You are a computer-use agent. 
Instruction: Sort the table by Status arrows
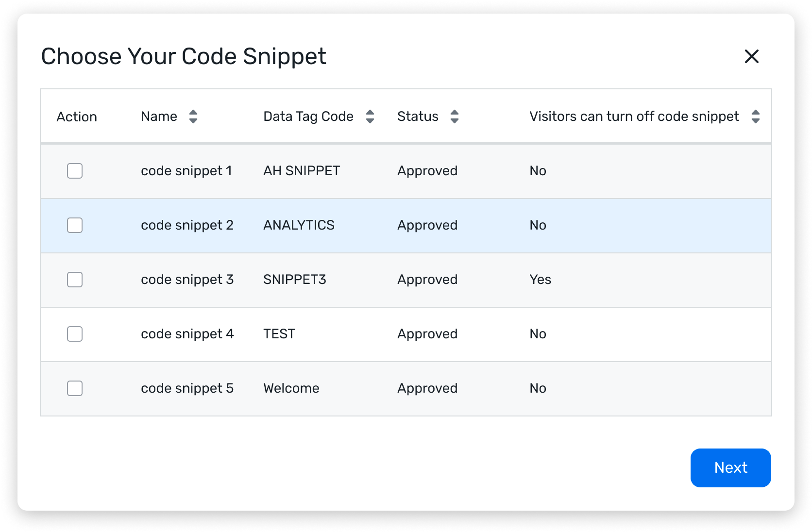pos(454,116)
